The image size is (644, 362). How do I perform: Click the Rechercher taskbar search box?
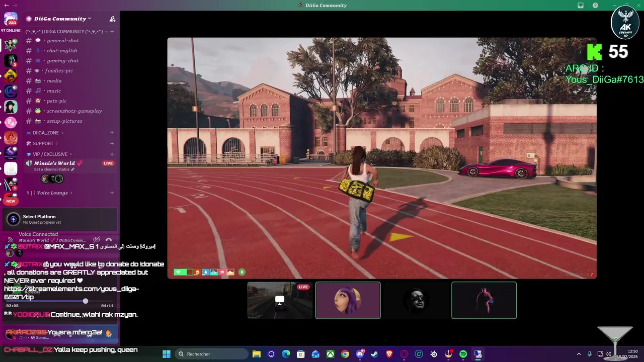211,354
